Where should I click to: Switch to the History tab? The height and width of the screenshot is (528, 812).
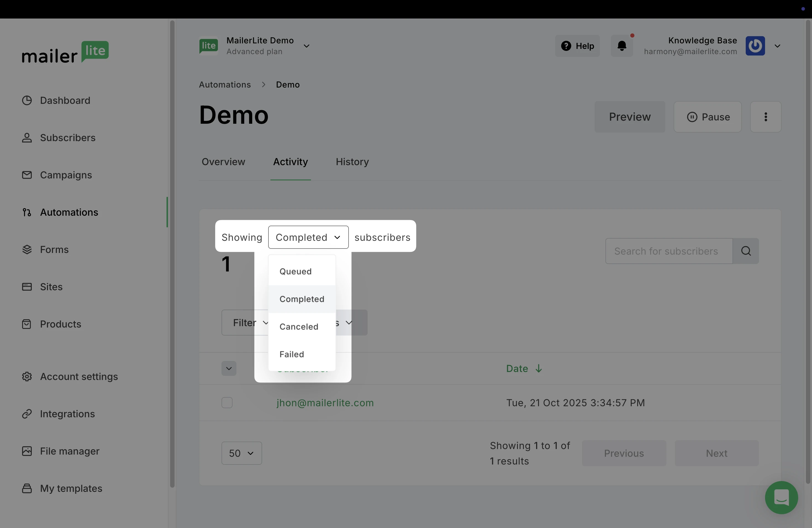pos(352,162)
